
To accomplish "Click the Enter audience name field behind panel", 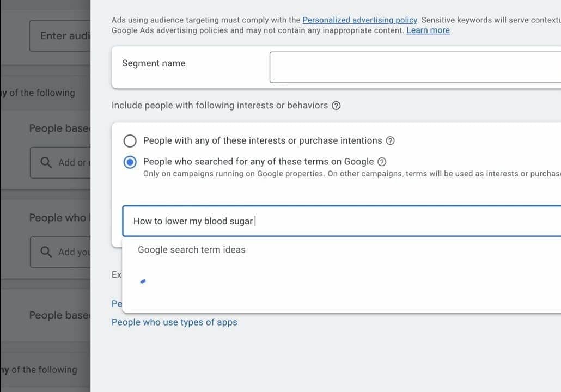I will (61, 36).
